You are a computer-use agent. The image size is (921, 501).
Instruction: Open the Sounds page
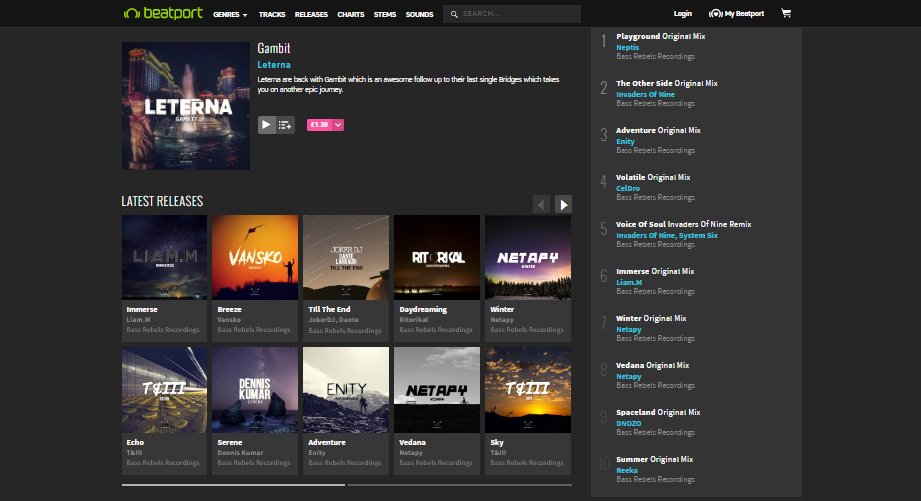coord(419,14)
